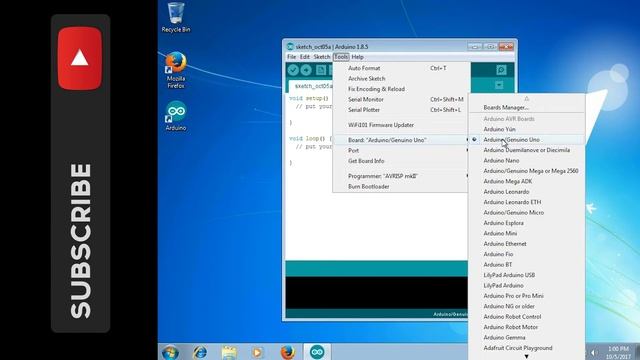Pick Adafruit Circuit Playground board
The image size is (640, 360).
(527, 348)
